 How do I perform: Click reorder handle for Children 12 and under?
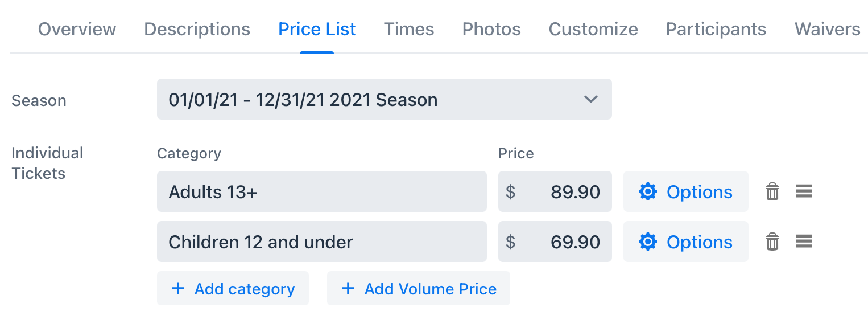click(x=804, y=242)
